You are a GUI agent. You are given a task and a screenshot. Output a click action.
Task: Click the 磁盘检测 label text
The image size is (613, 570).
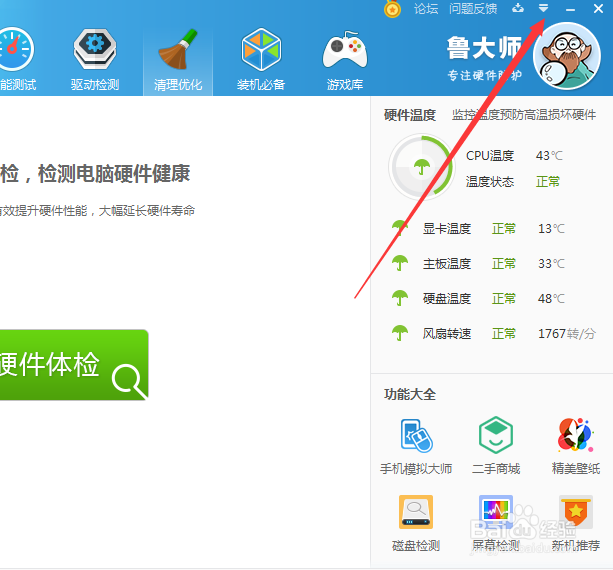click(x=416, y=545)
